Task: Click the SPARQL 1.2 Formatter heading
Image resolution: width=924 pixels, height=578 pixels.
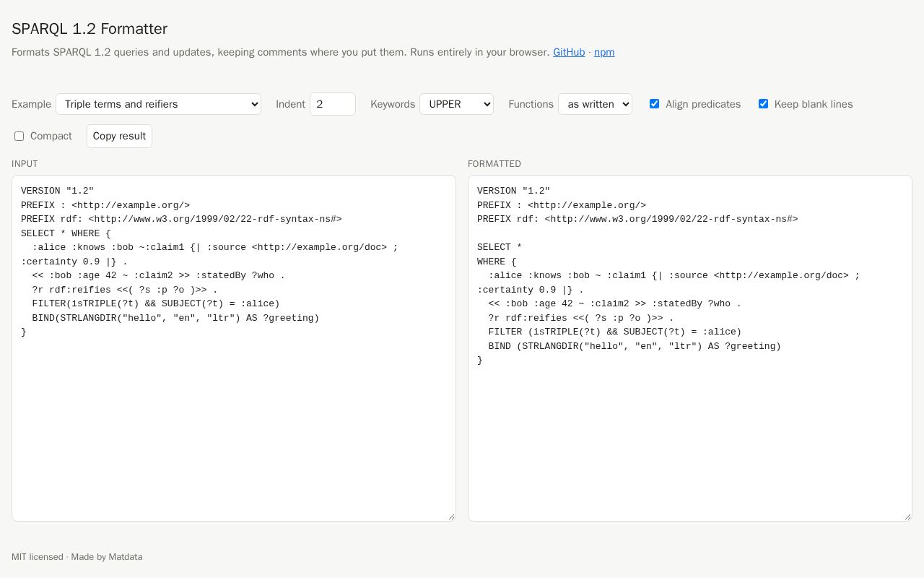Action: pos(90,29)
